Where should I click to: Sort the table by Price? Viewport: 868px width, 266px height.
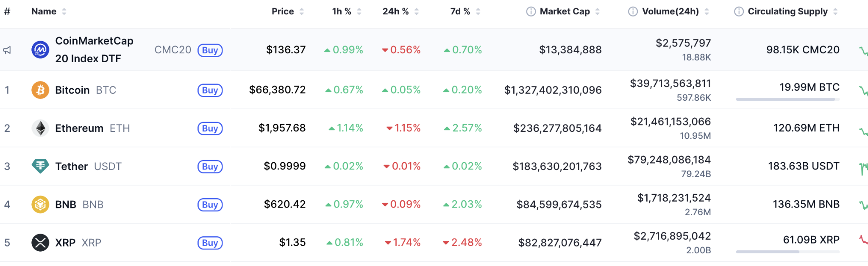287,11
